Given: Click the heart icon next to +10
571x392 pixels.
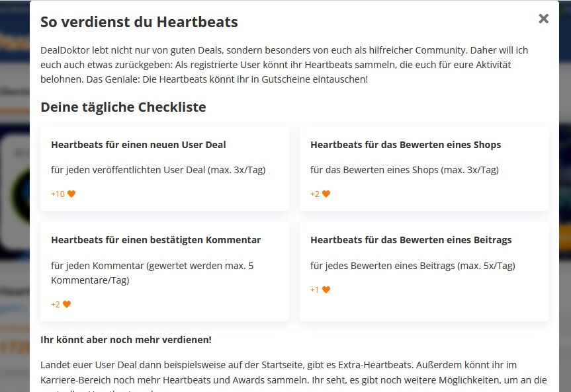Looking at the screenshot, I should click(x=71, y=194).
